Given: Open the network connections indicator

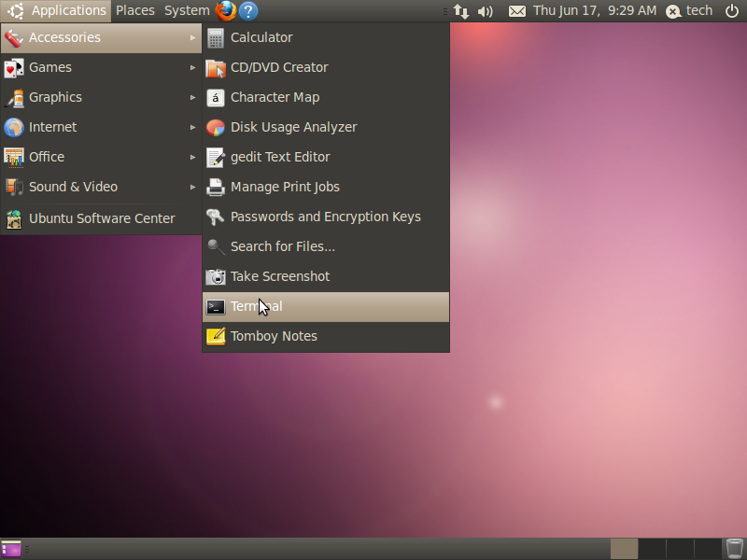Looking at the screenshot, I should pos(460,11).
